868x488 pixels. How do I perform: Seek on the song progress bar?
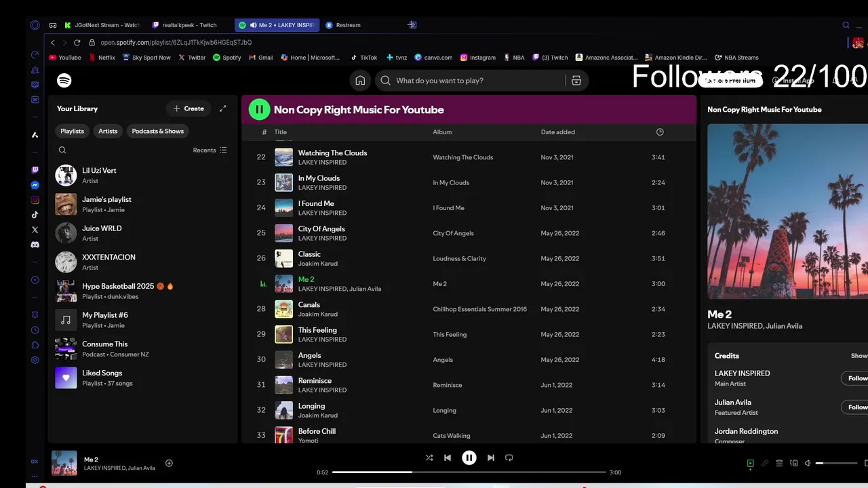point(469,472)
